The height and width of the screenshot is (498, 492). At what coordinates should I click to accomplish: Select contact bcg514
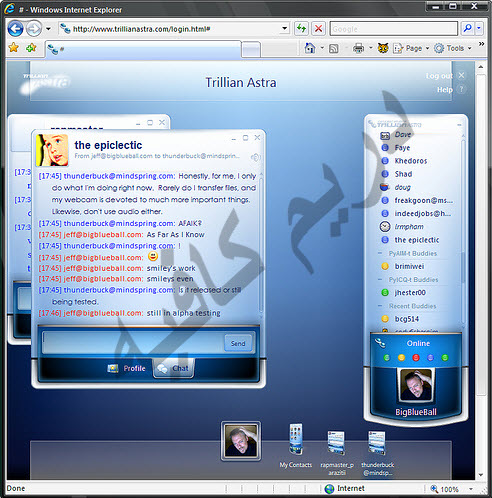coord(407,319)
